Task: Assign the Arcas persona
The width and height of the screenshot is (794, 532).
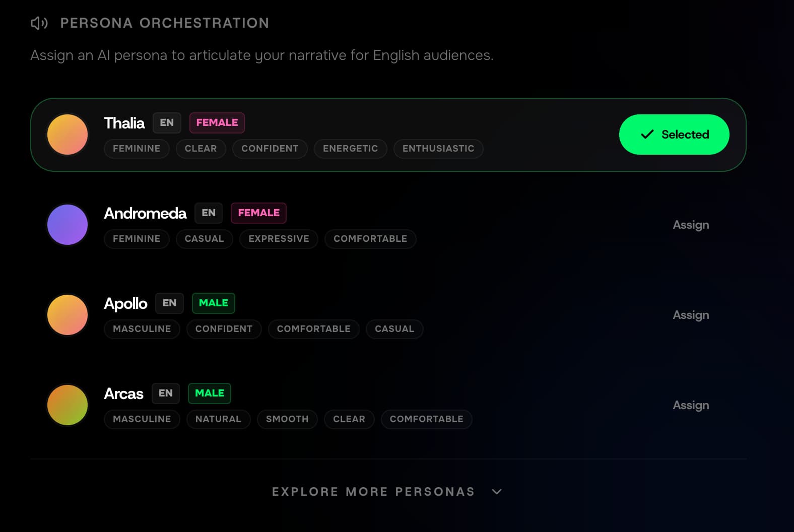Action: click(x=691, y=405)
